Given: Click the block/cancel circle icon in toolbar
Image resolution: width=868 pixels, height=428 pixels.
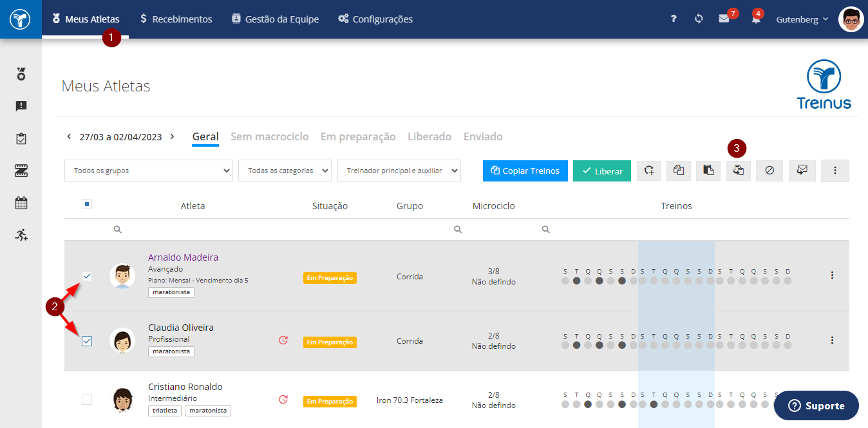Looking at the screenshot, I should coord(769,171).
